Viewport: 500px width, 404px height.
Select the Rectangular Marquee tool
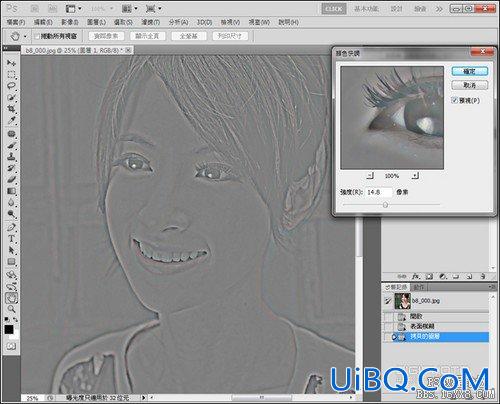[11, 74]
